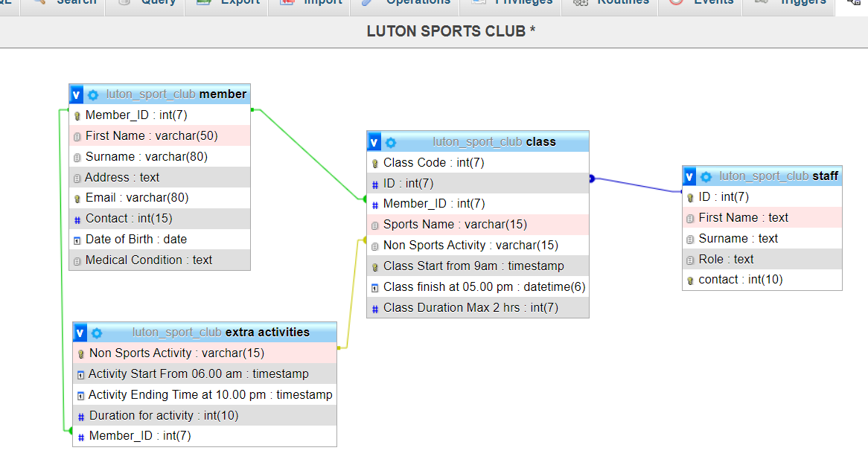Click the key icon beside Email column
The width and height of the screenshot is (868, 468).
click(x=77, y=199)
